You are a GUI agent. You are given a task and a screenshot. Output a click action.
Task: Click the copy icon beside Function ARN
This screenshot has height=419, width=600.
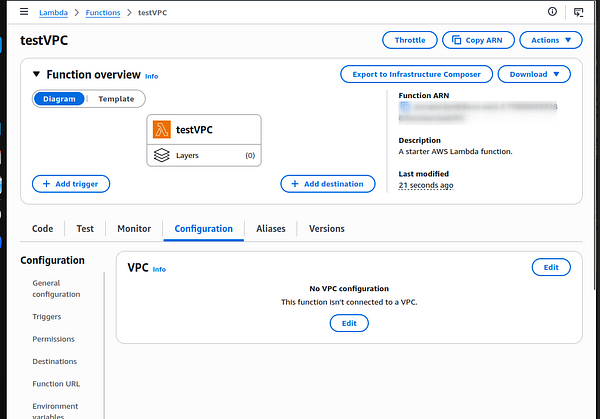(x=404, y=106)
